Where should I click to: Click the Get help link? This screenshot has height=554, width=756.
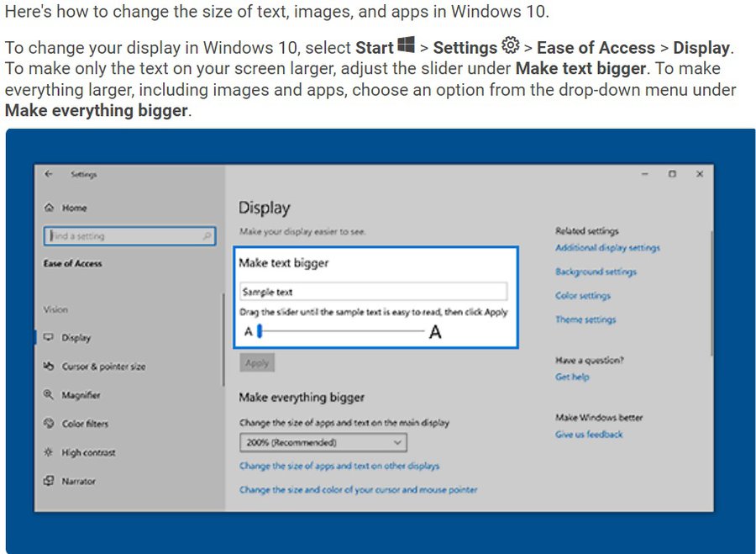[572, 377]
